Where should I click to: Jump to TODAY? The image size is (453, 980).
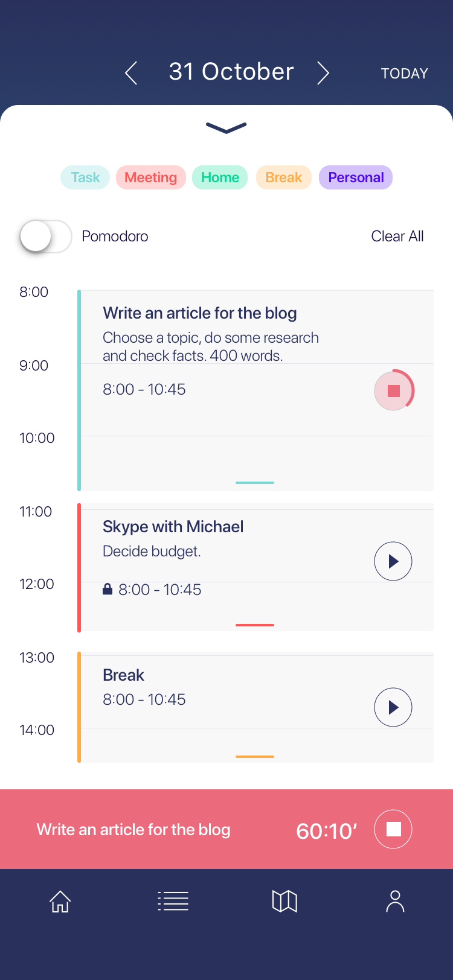coord(404,74)
